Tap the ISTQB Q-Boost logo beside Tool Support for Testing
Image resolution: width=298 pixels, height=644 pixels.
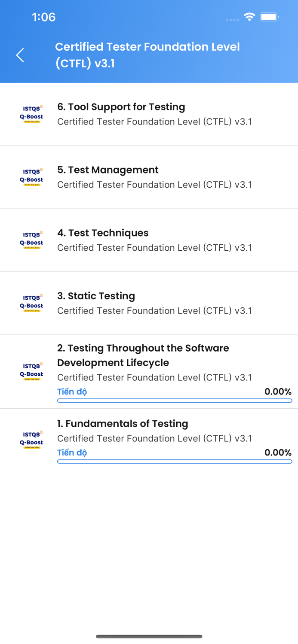31,113
